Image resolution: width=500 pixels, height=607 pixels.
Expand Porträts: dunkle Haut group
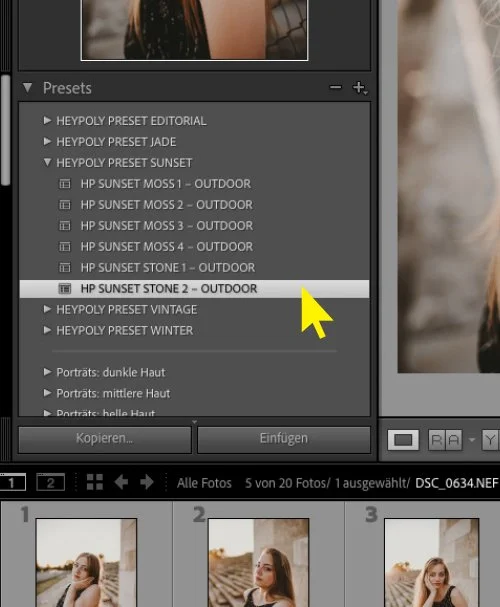click(x=47, y=372)
